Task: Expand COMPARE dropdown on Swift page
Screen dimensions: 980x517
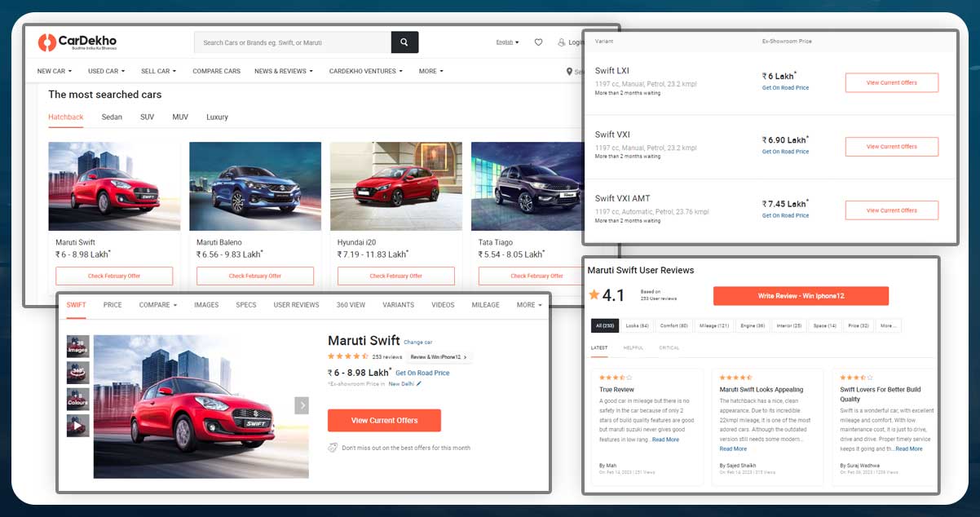Action: [158, 305]
